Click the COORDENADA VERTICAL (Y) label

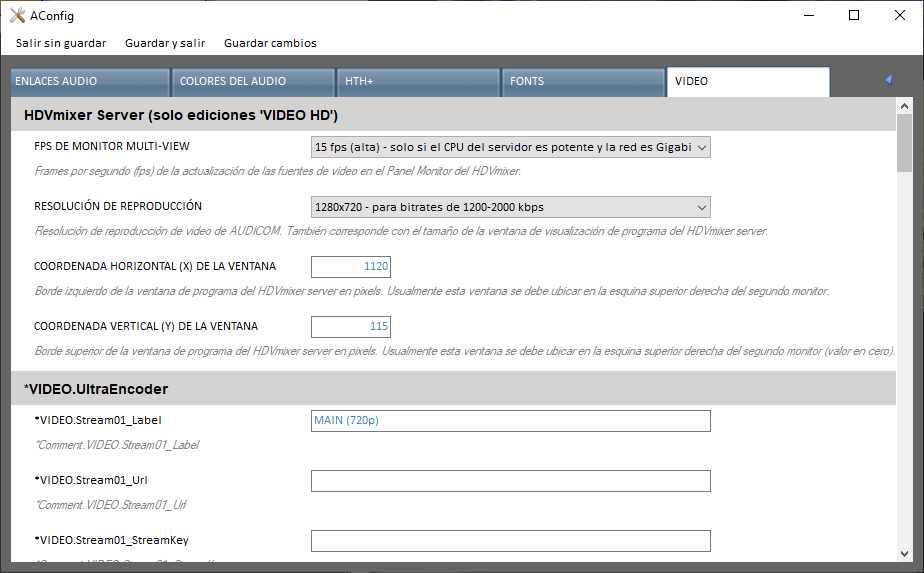[x=146, y=327]
